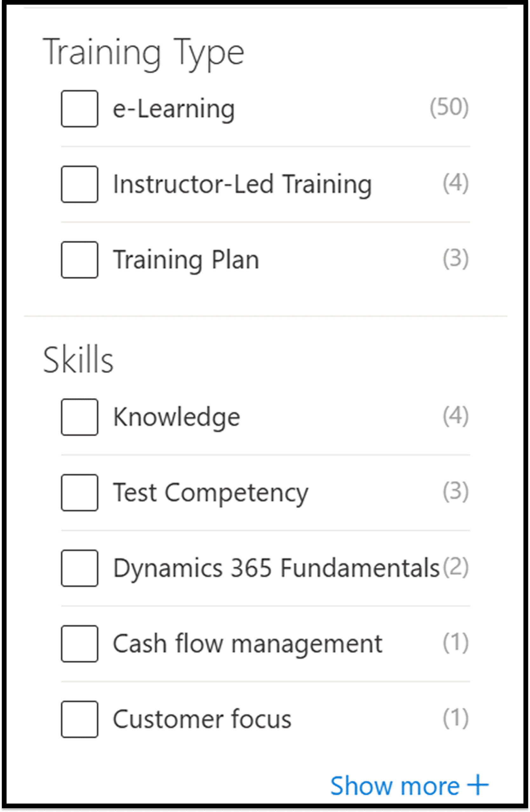Tick the Instructor-Led Training checkbox
This screenshot has height=812, width=530.
pos(80,184)
